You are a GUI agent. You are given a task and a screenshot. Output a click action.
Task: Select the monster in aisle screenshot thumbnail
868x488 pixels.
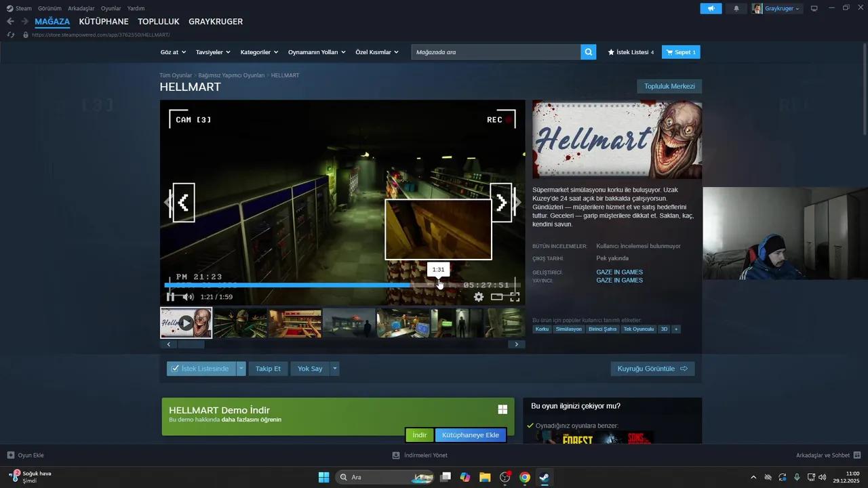240,323
